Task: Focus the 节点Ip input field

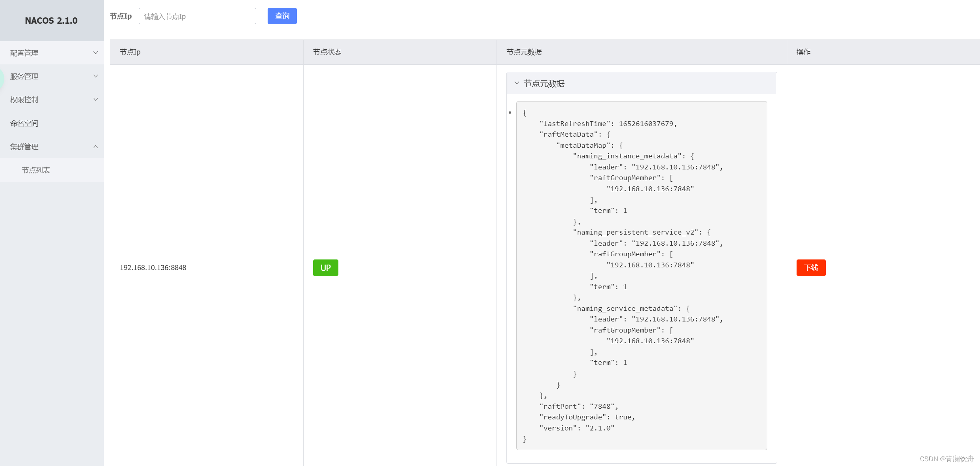Action: pos(197,16)
